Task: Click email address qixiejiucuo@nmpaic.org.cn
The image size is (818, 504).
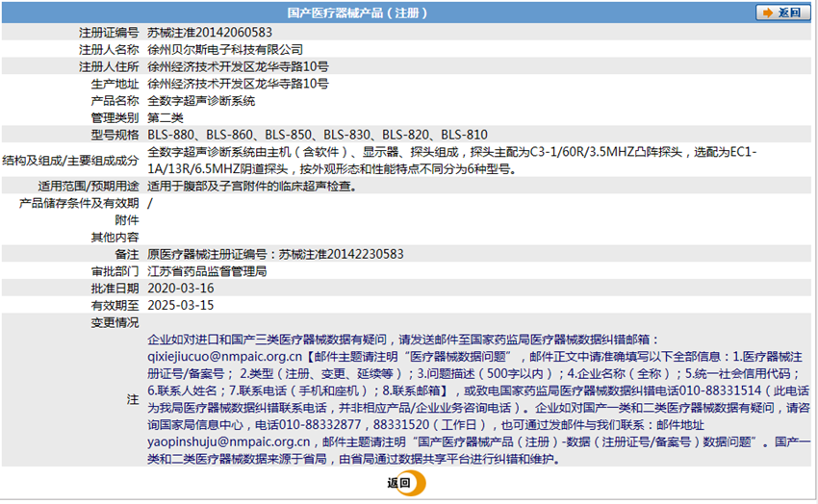Action: (x=224, y=357)
